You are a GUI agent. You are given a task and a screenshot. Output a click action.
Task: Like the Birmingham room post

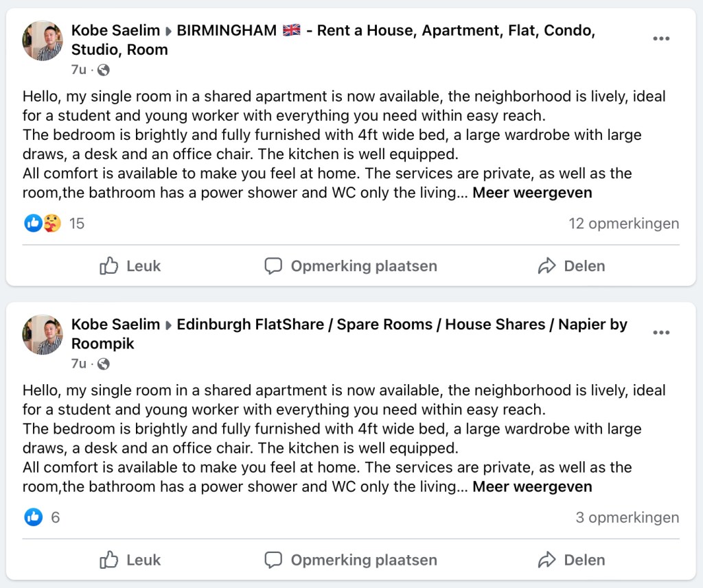point(130,266)
